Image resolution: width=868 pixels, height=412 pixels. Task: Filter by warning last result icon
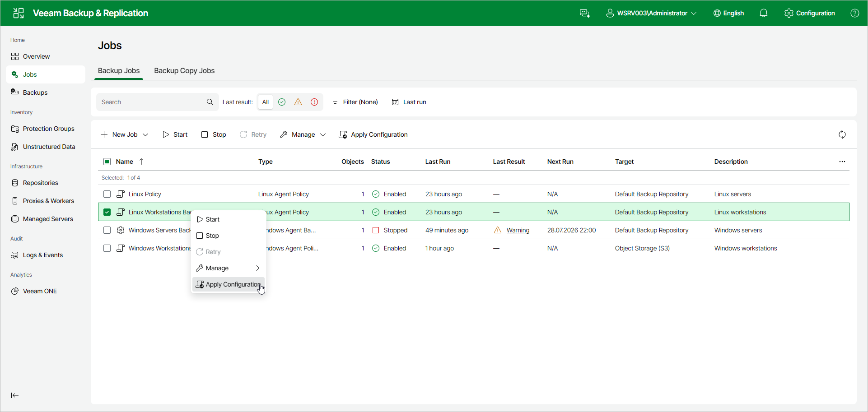click(298, 102)
